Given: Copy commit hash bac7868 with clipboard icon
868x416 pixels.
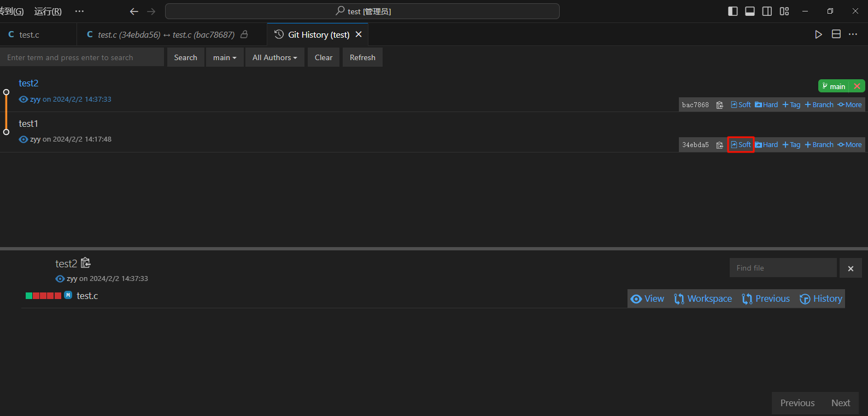Looking at the screenshot, I should coord(720,105).
